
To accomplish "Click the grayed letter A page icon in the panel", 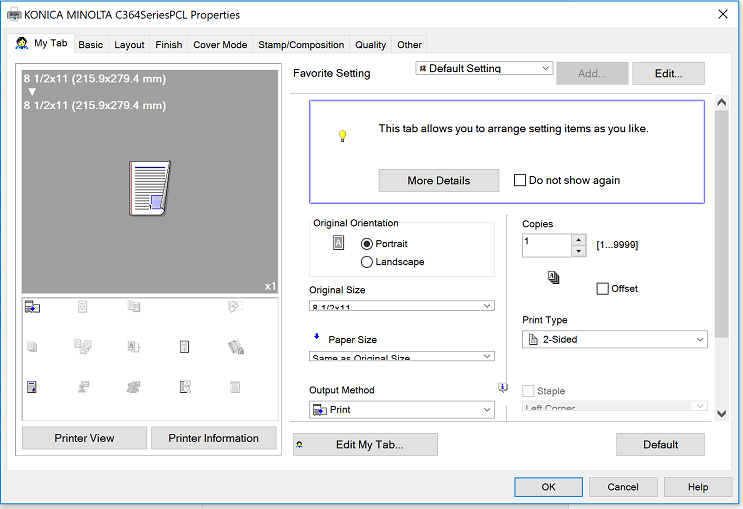I will (134, 347).
